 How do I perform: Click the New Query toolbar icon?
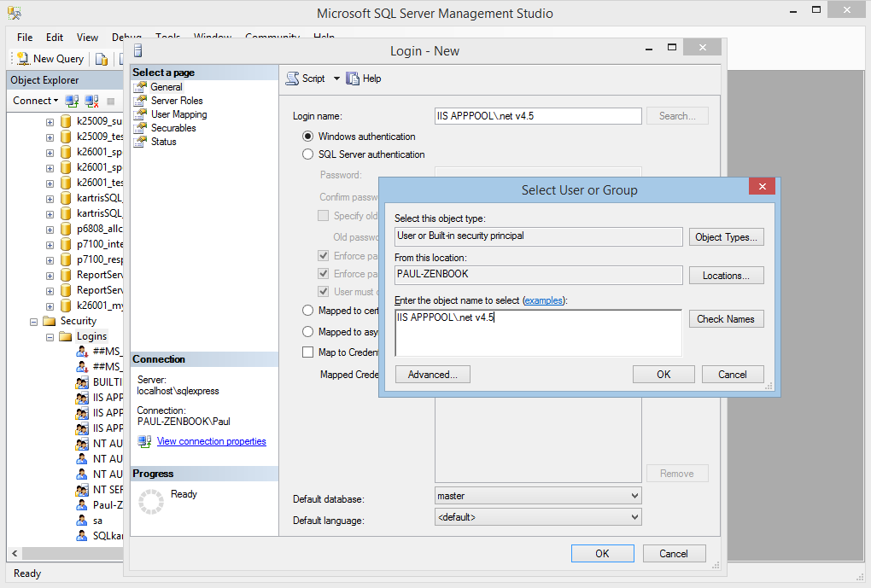point(23,59)
